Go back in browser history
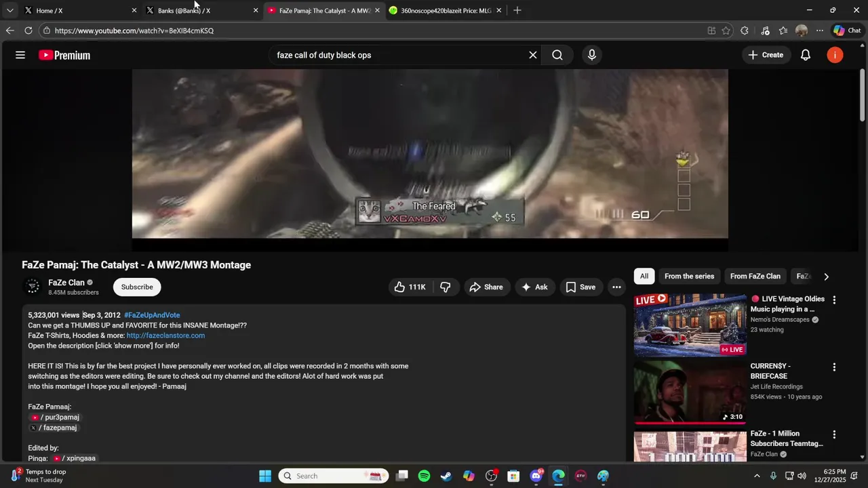 tap(9, 30)
